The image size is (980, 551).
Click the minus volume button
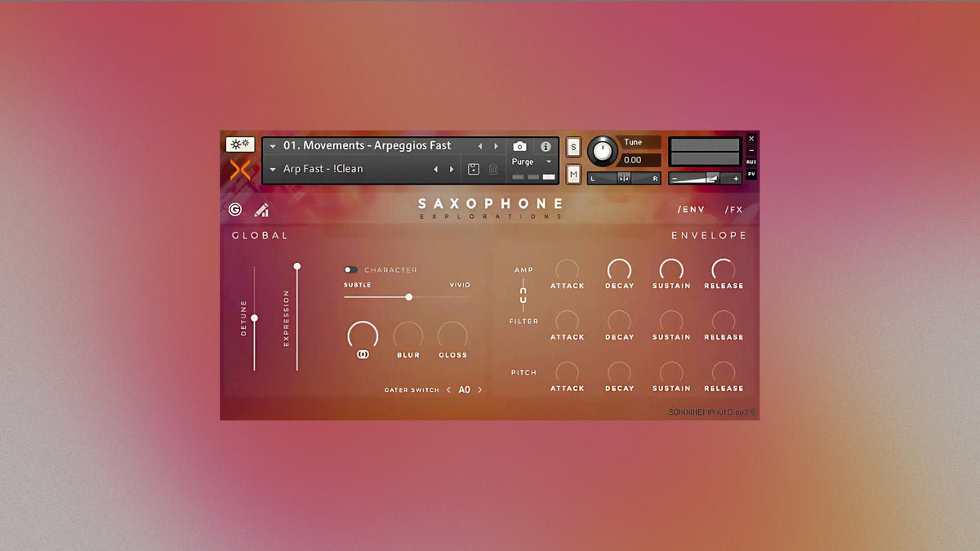pyautogui.click(x=675, y=178)
